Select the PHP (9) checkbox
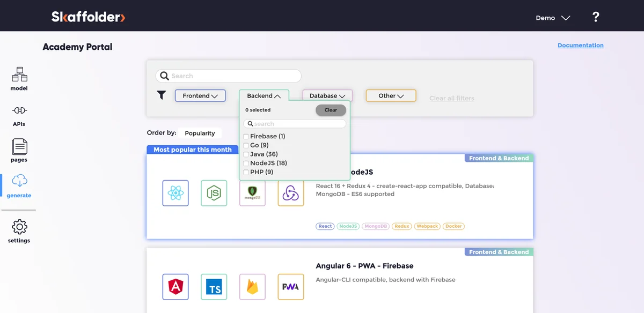Viewport: 644px width, 313px height. coord(246,173)
